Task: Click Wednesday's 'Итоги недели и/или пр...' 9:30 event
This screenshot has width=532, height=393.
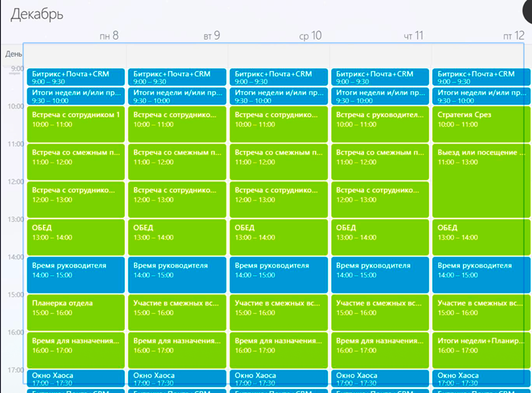Action: pyautogui.click(x=278, y=96)
